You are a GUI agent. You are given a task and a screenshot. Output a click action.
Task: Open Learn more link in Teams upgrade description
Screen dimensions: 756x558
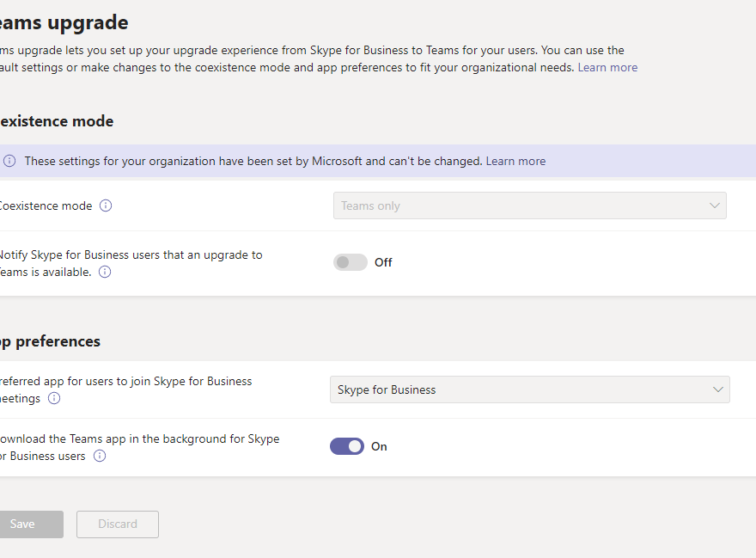point(607,68)
